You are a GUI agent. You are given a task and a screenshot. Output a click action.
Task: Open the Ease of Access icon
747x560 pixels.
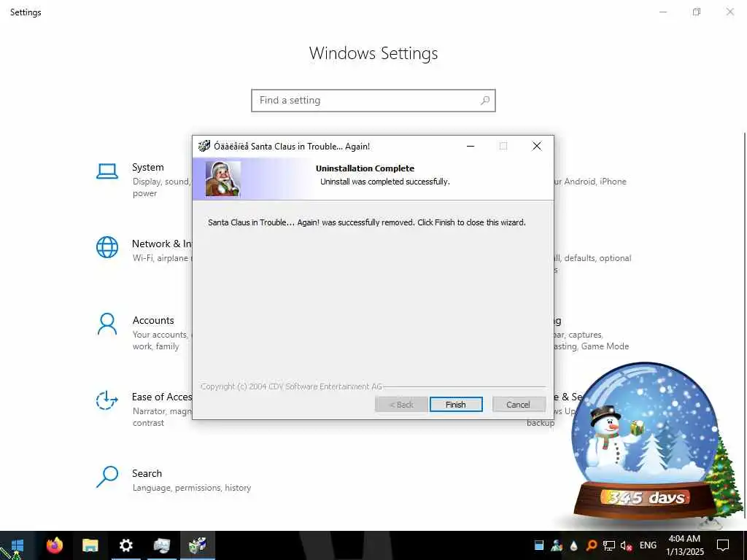coord(107,400)
